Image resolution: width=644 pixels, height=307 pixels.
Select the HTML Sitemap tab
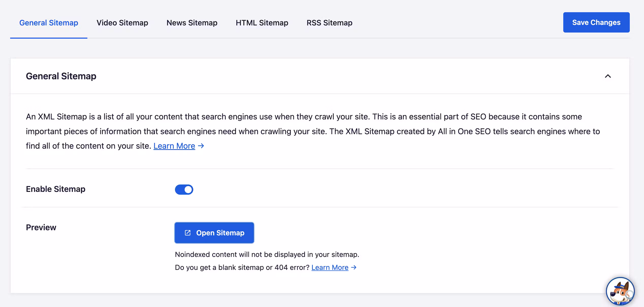pyautogui.click(x=262, y=23)
